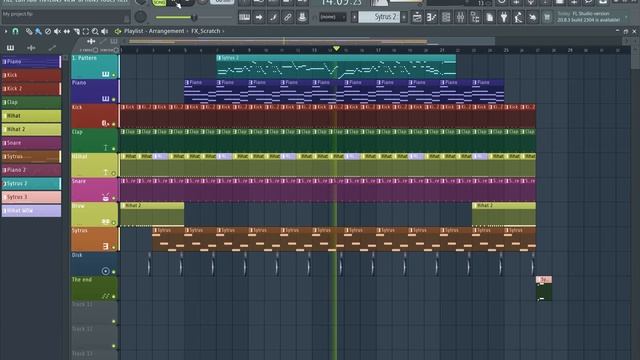Screen dimensions: 640x360
Task: Mute the Kick track via its green dot
Action: (114, 124)
